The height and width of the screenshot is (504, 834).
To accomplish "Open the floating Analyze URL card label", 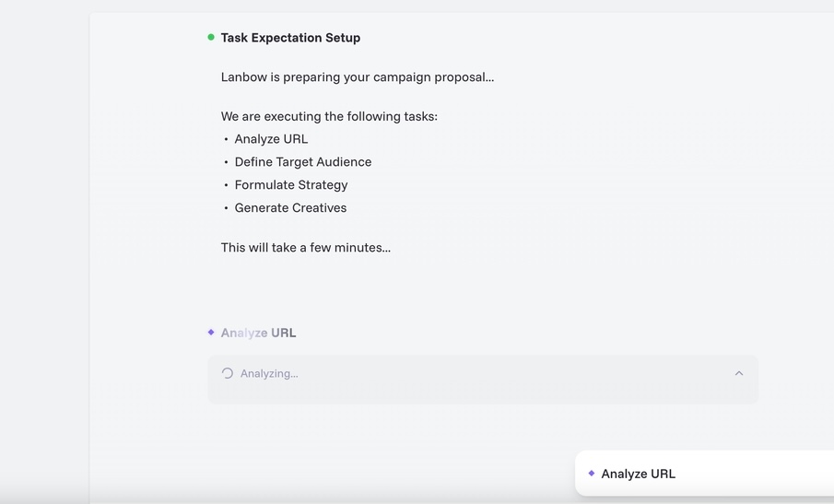I will tap(638, 474).
